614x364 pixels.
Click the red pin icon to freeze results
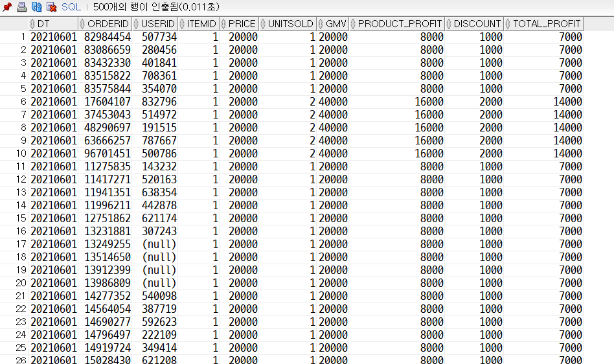coord(7,6)
